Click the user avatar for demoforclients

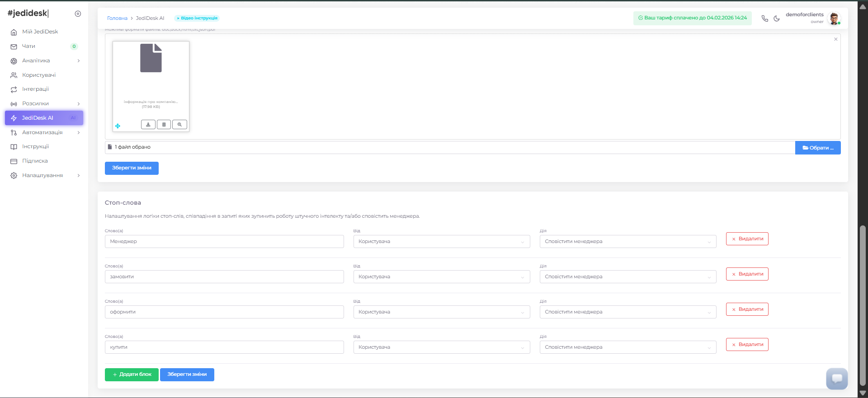tap(834, 19)
